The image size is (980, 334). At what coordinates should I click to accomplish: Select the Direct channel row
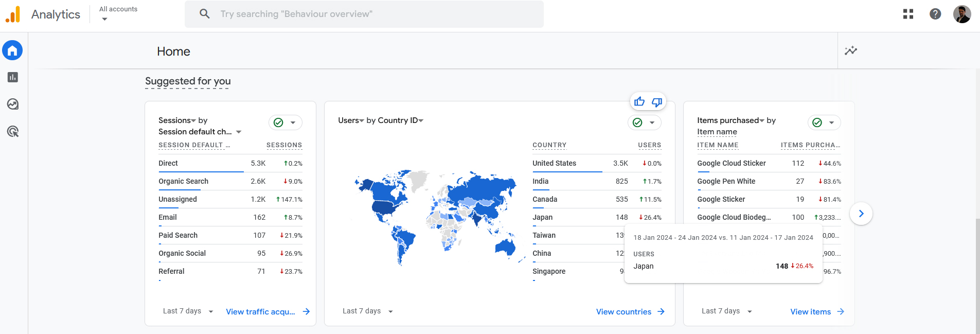click(x=230, y=163)
